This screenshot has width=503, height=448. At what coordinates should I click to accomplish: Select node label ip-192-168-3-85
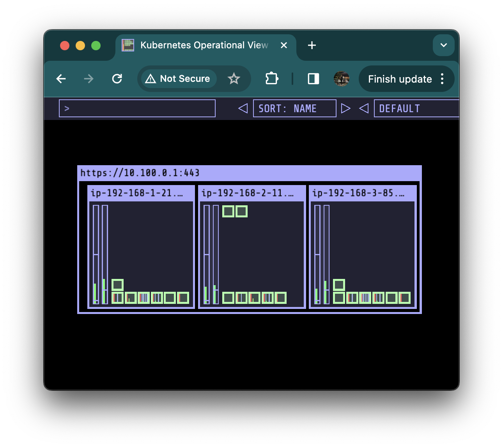click(358, 193)
